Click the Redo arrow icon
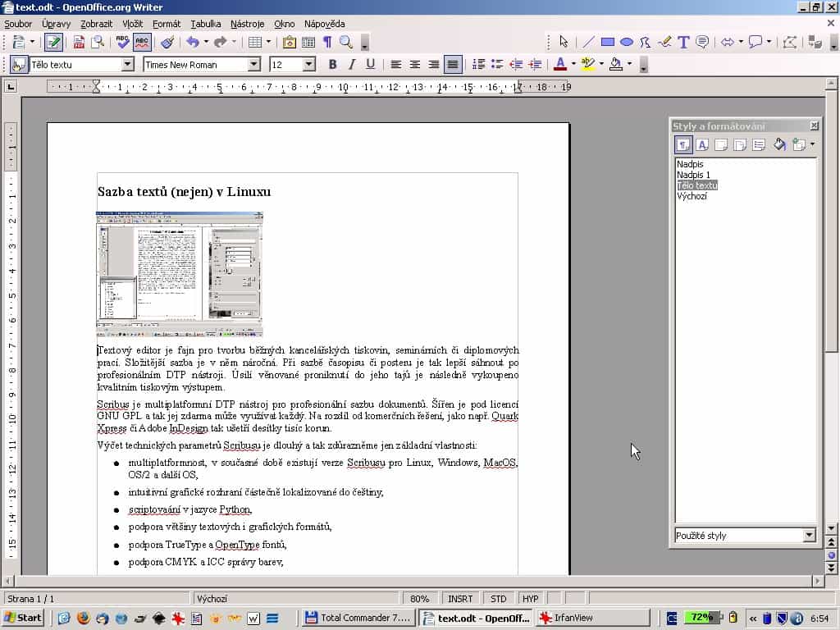Screen dimensions: 840x630 [x=220, y=43]
